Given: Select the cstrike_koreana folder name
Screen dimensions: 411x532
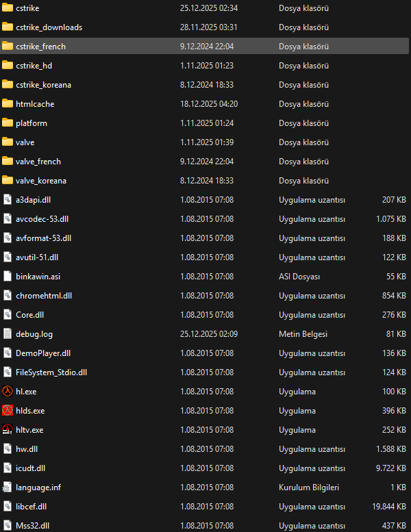Looking at the screenshot, I should point(43,84).
